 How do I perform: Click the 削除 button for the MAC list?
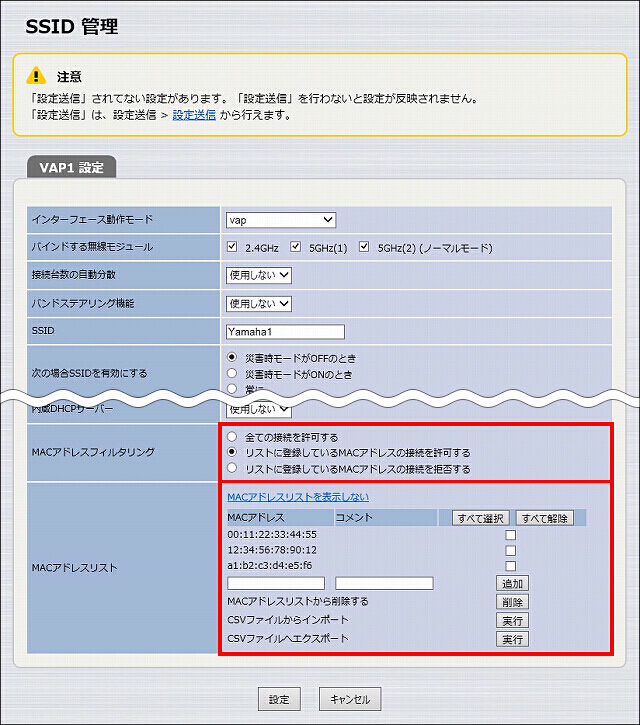click(x=512, y=602)
